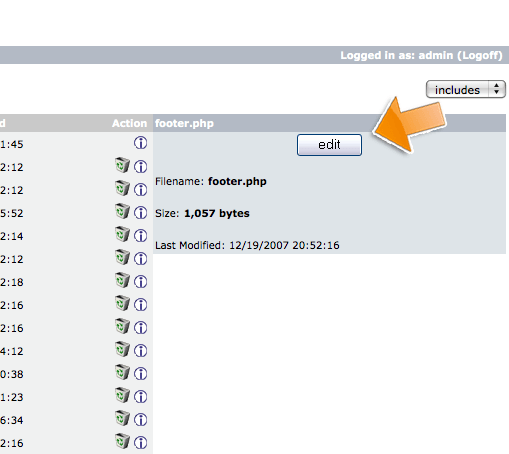Show info for the 2:18 row file

tap(140, 281)
